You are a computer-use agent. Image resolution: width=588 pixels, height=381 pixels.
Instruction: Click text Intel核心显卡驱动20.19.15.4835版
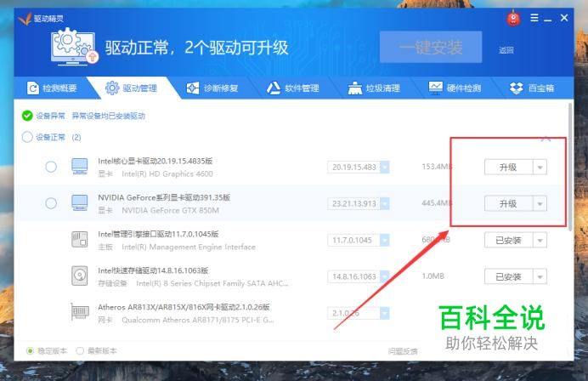click(155, 161)
